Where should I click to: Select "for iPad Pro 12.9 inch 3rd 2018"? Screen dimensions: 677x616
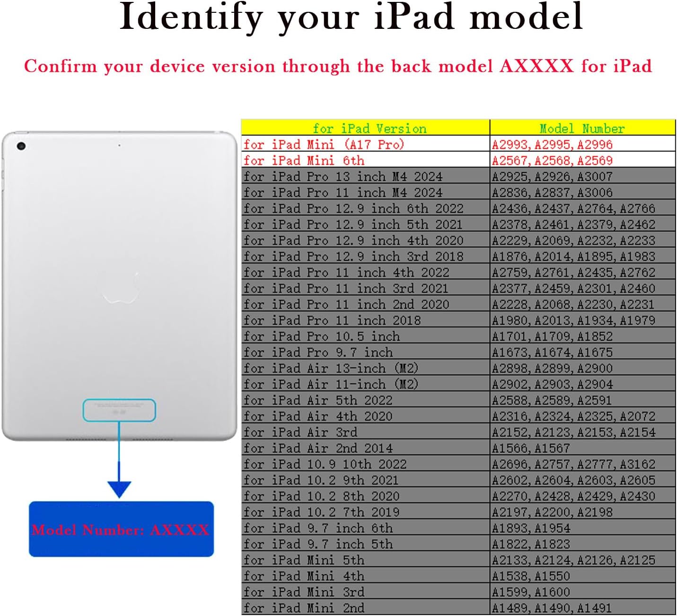pos(353,256)
